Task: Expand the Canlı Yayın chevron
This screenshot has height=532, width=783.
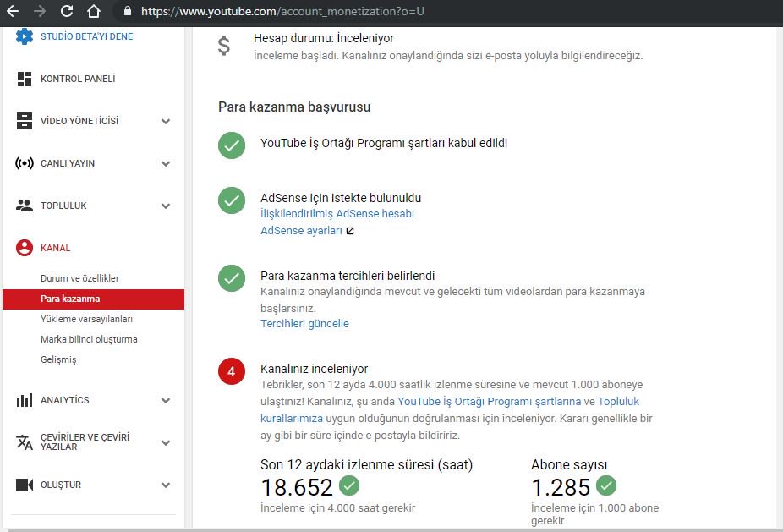Action: [166, 164]
